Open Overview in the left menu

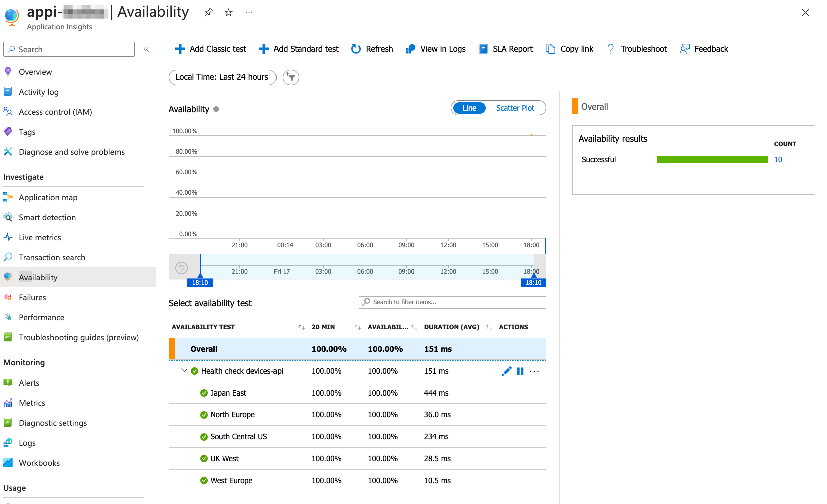[x=35, y=72]
